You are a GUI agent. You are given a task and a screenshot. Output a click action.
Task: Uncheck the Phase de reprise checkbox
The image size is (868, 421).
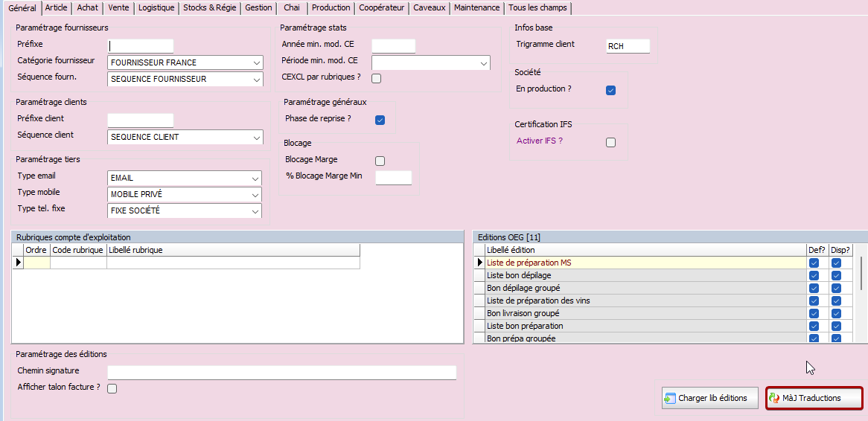click(380, 120)
